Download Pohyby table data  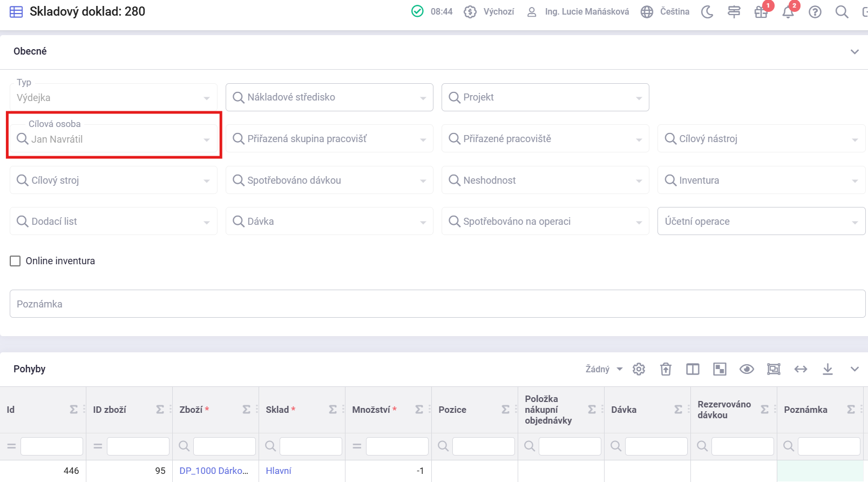click(828, 369)
